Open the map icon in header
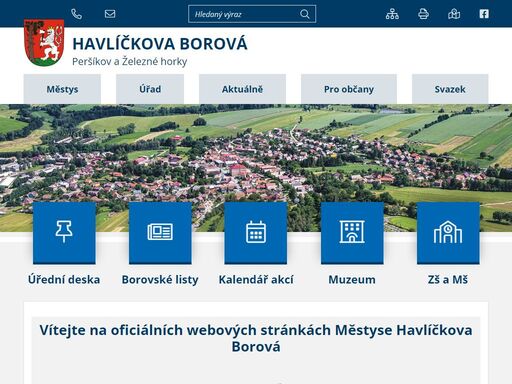The width and height of the screenshot is (512, 384). 454,14
